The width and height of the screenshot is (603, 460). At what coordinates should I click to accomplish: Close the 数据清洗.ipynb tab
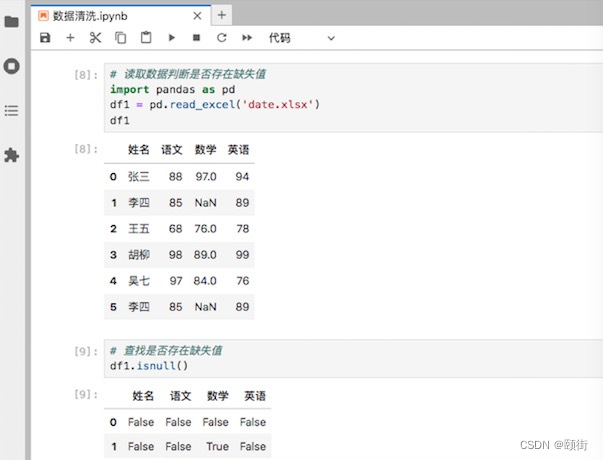(x=197, y=16)
